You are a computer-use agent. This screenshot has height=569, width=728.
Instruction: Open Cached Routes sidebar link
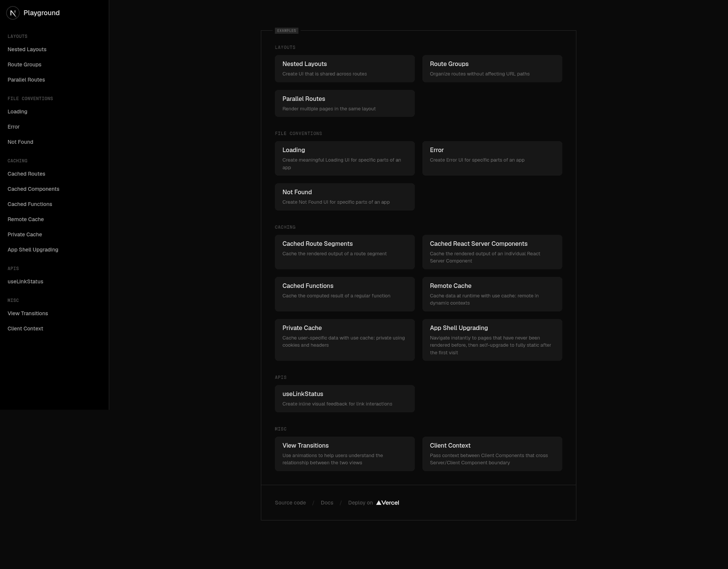pos(26,174)
